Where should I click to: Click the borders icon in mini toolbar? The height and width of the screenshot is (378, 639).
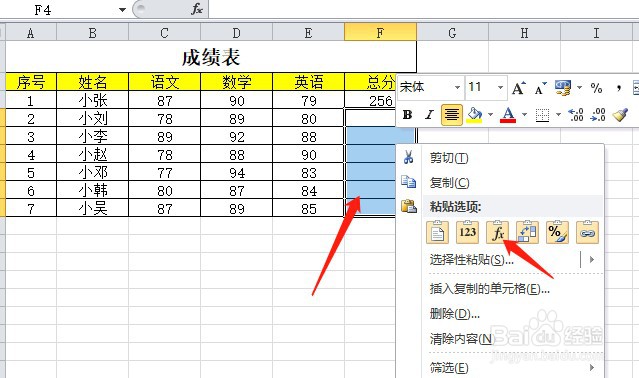[x=542, y=115]
